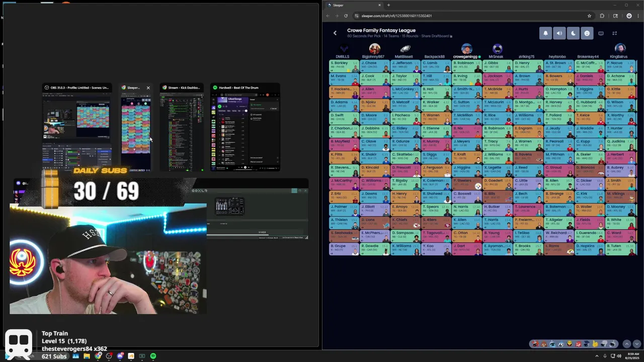Open the L. Jackson pick card

click(x=498, y=78)
